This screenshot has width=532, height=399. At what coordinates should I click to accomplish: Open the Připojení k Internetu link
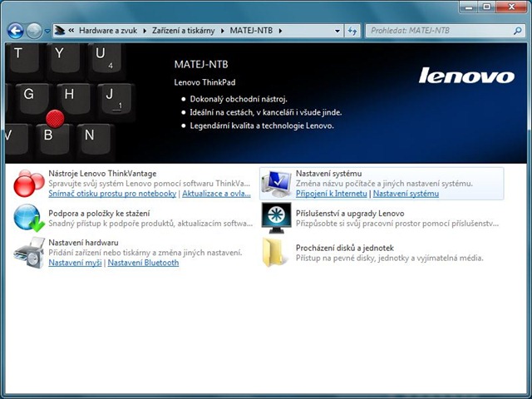332,194
